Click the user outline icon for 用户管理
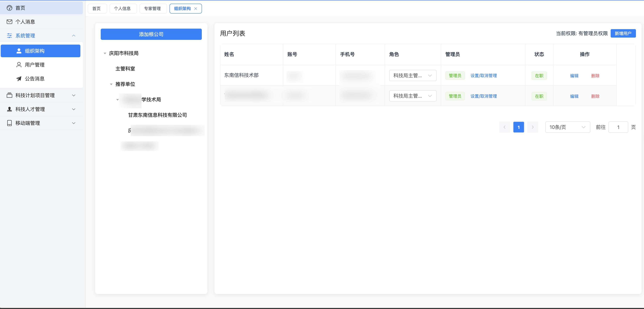Image resolution: width=644 pixels, height=309 pixels. 19,65
